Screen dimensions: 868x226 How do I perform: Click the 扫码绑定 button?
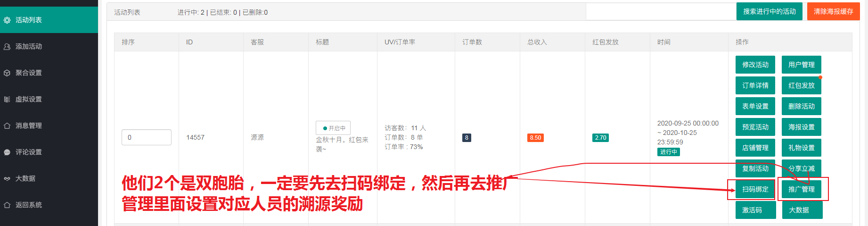[755, 189]
